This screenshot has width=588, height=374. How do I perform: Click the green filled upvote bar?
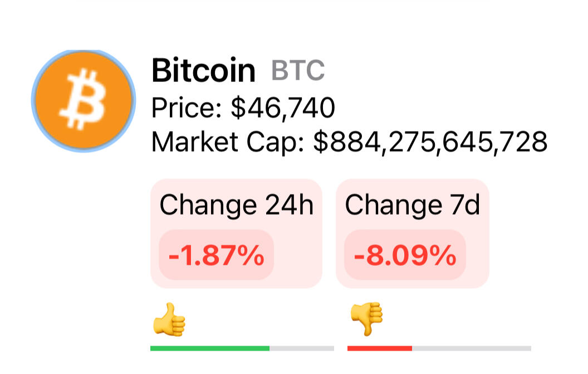(x=210, y=348)
